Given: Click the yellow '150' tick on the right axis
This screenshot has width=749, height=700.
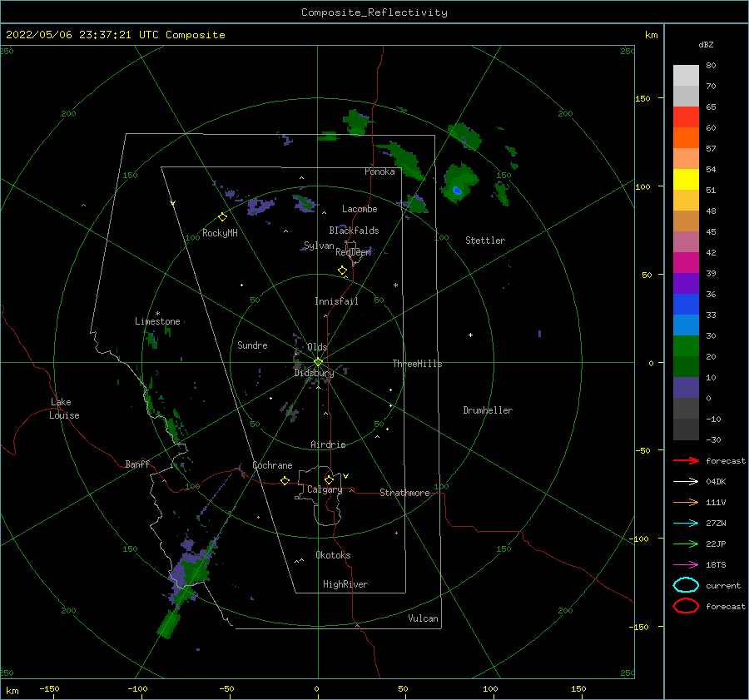Looking at the screenshot, I should click(642, 98).
